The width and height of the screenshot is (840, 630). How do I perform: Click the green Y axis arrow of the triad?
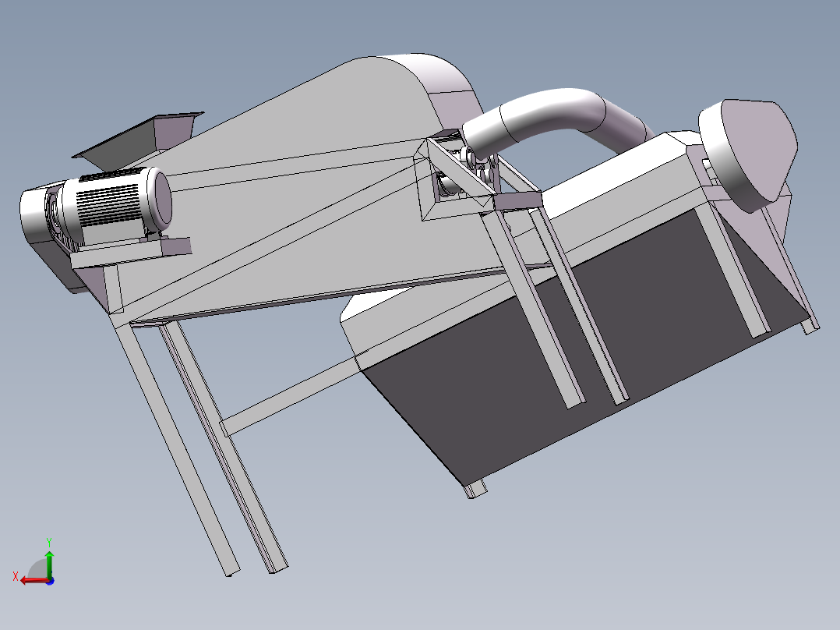(49, 564)
